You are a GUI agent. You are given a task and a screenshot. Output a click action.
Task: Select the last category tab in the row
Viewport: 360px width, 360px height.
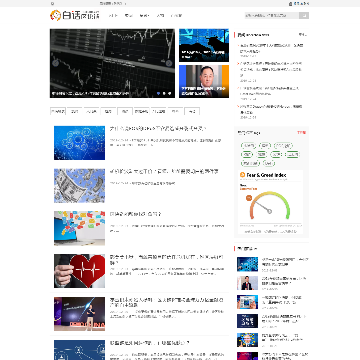pyautogui.click(x=192, y=111)
